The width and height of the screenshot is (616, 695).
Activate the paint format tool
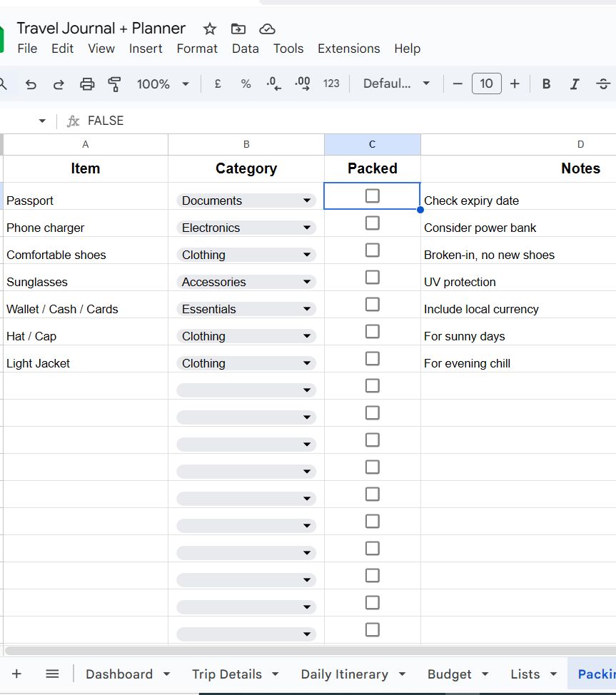(x=114, y=83)
